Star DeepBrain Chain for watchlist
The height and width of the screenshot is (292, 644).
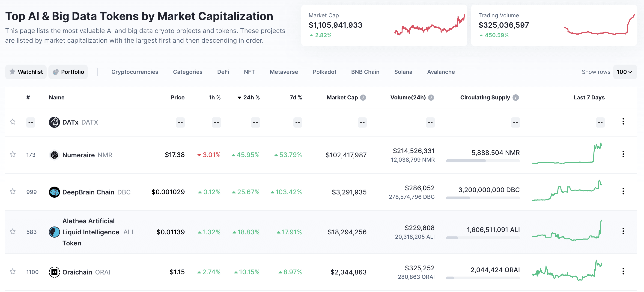(x=12, y=192)
